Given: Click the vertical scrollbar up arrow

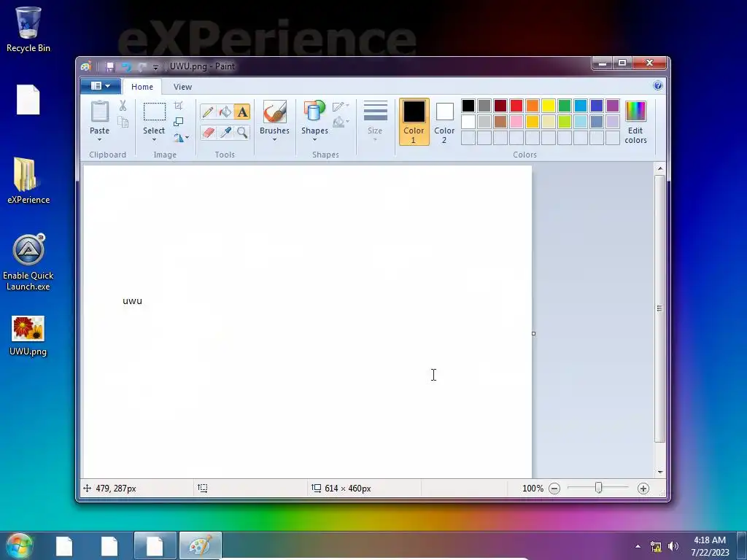Looking at the screenshot, I should point(659,168).
